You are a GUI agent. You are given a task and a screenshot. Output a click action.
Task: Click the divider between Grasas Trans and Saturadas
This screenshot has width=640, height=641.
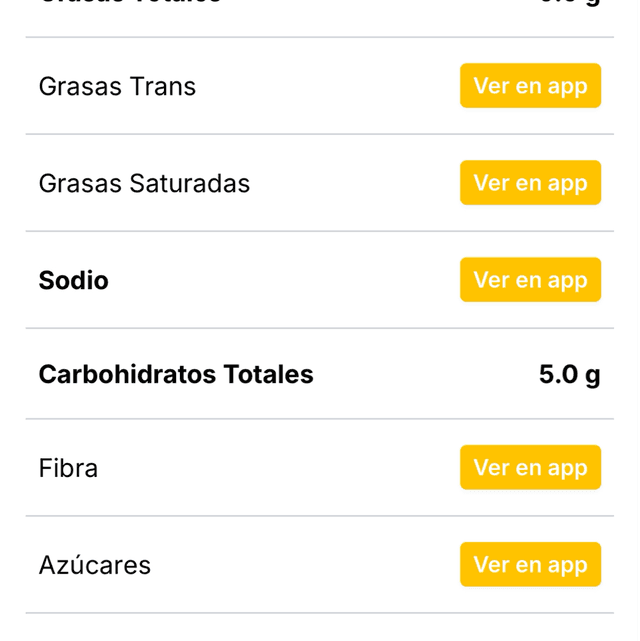320,134
